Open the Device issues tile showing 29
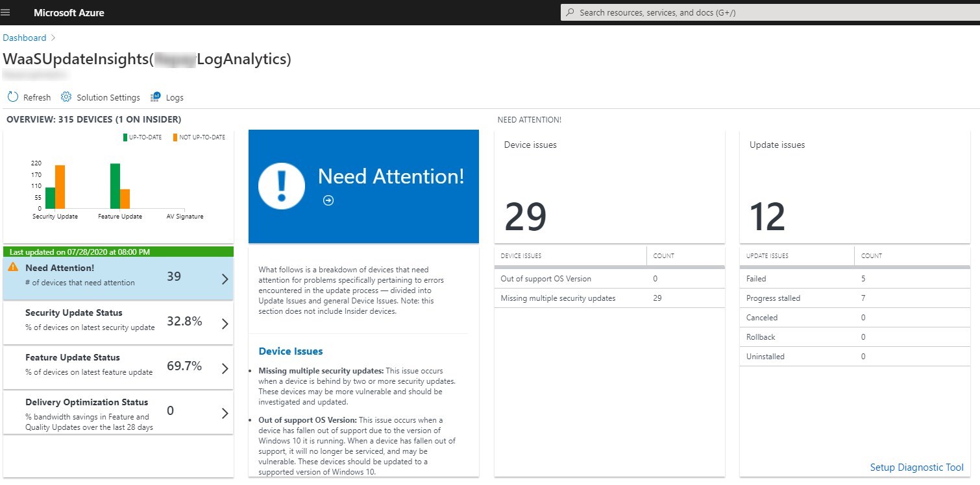Viewport: 980px width, 485px height. pyautogui.click(x=609, y=187)
